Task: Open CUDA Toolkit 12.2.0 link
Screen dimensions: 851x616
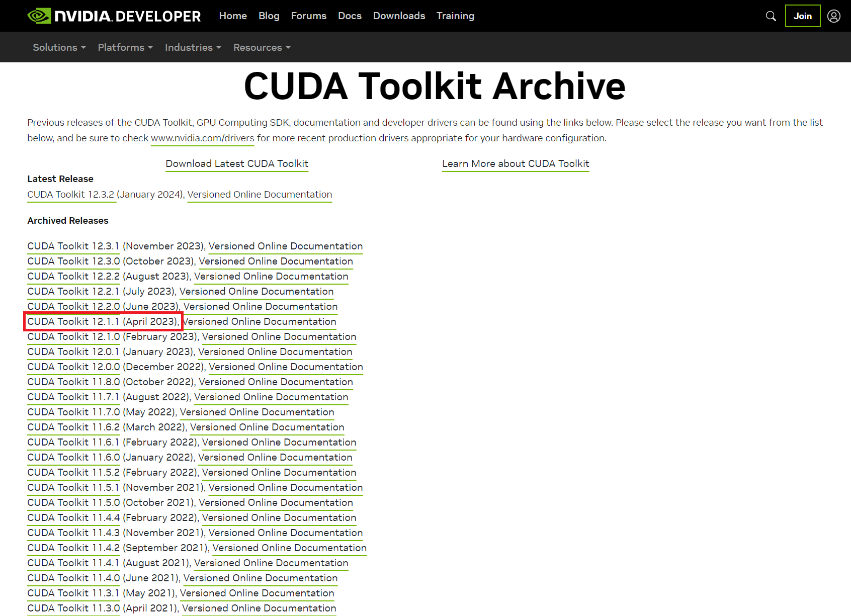Action: point(73,307)
